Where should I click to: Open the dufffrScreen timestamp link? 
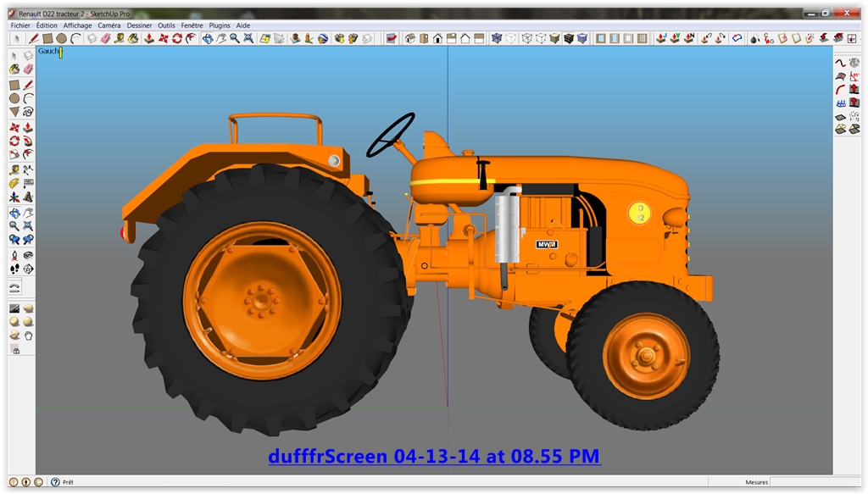435,457
